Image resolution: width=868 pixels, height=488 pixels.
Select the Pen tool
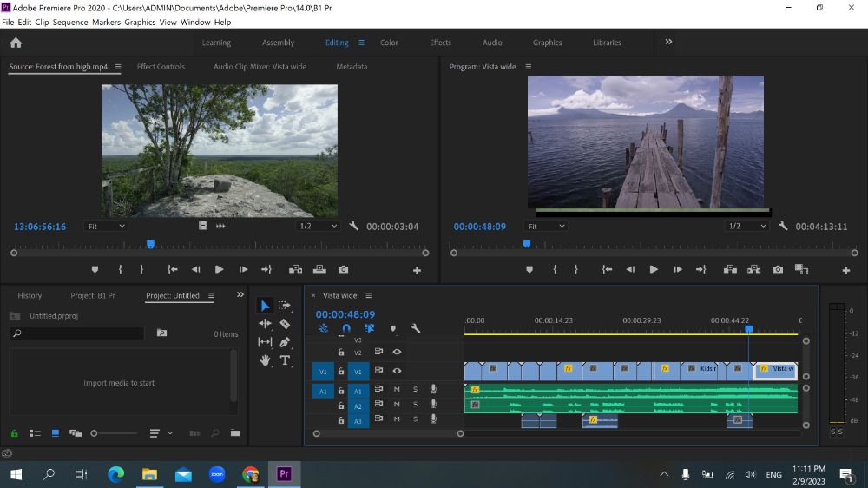pos(285,342)
